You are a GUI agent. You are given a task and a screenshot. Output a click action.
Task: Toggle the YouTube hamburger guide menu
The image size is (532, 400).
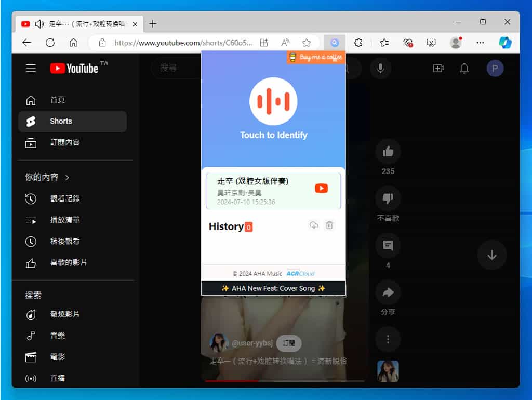(x=31, y=68)
